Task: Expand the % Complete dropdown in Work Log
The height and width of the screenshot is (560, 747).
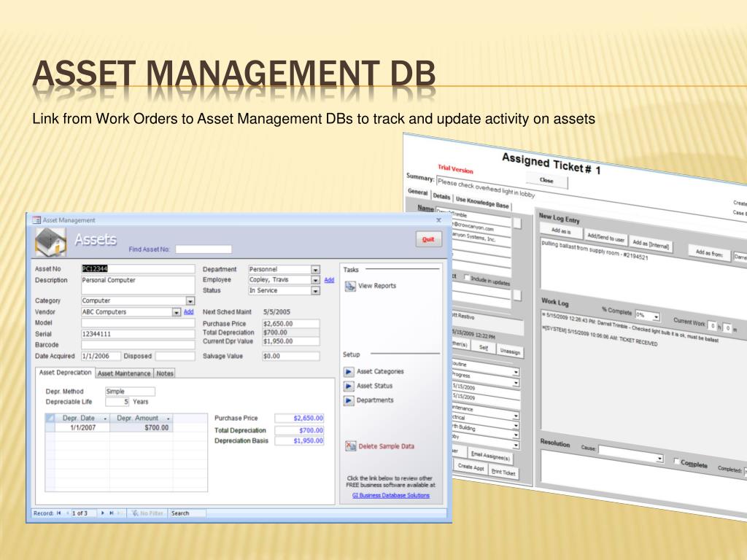Action: click(x=656, y=316)
